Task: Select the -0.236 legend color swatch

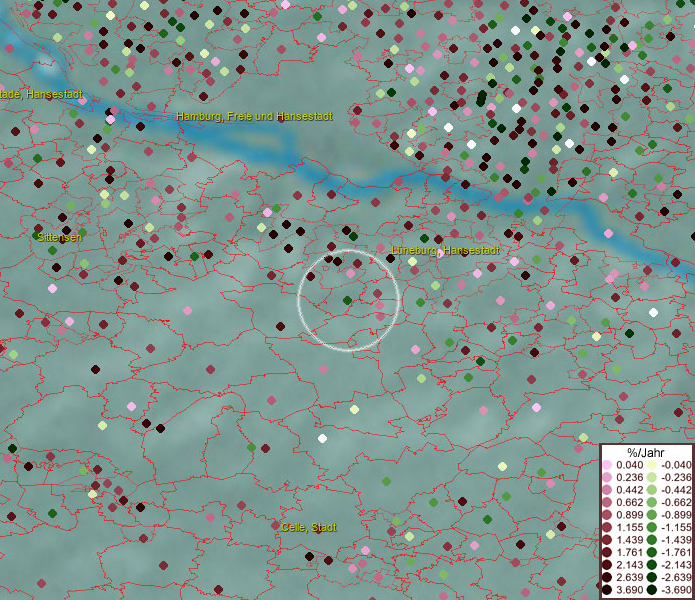Action: coord(652,477)
